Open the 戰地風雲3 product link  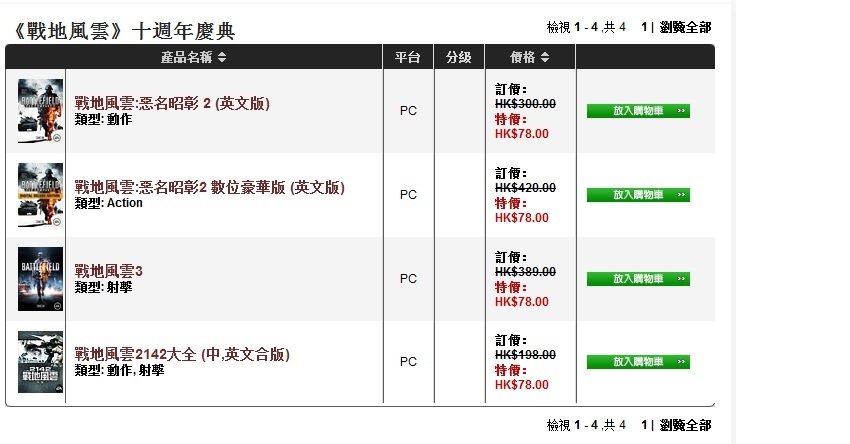(108, 271)
